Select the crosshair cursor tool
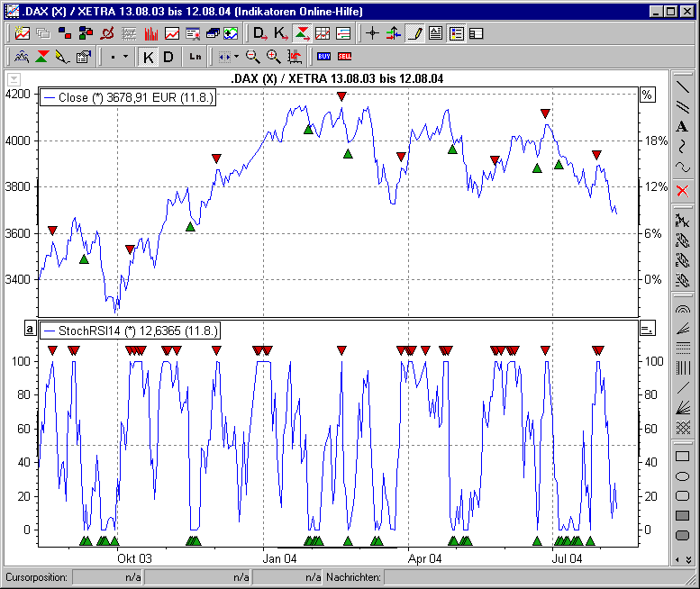This screenshot has height=589, width=700. pyautogui.click(x=373, y=33)
